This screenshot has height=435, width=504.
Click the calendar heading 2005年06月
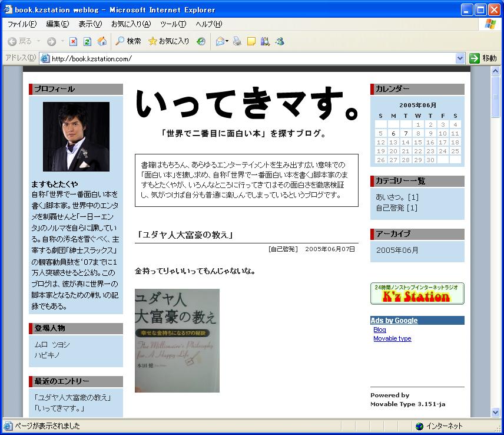tap(417, 105)
